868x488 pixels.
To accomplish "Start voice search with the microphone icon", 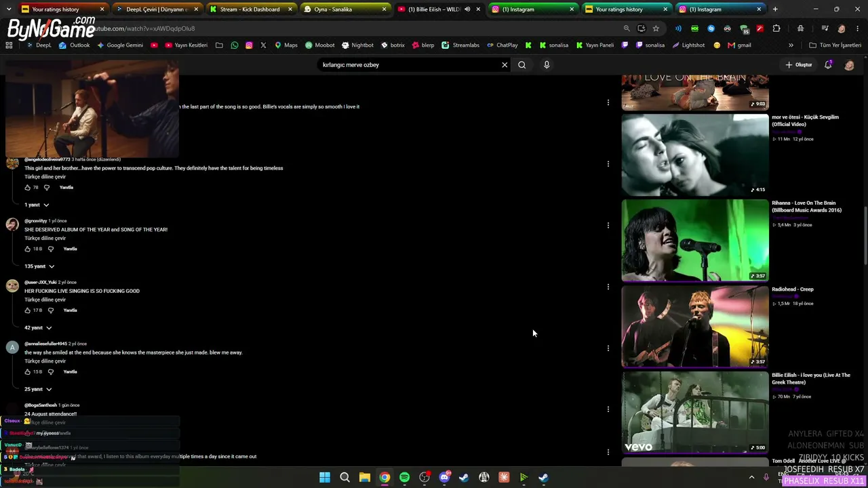I will tap(547, 65).
